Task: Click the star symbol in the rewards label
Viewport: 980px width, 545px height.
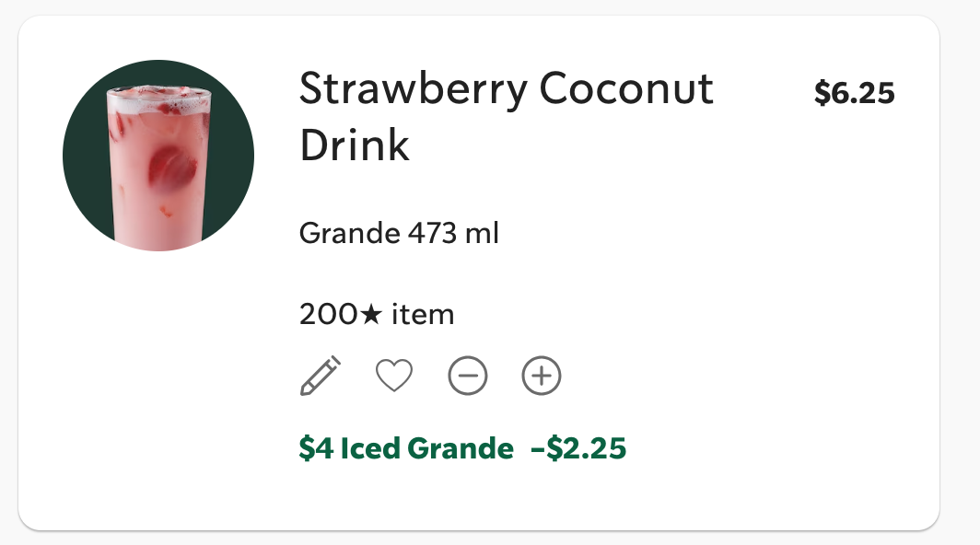Action: click(x=370, y=315)
